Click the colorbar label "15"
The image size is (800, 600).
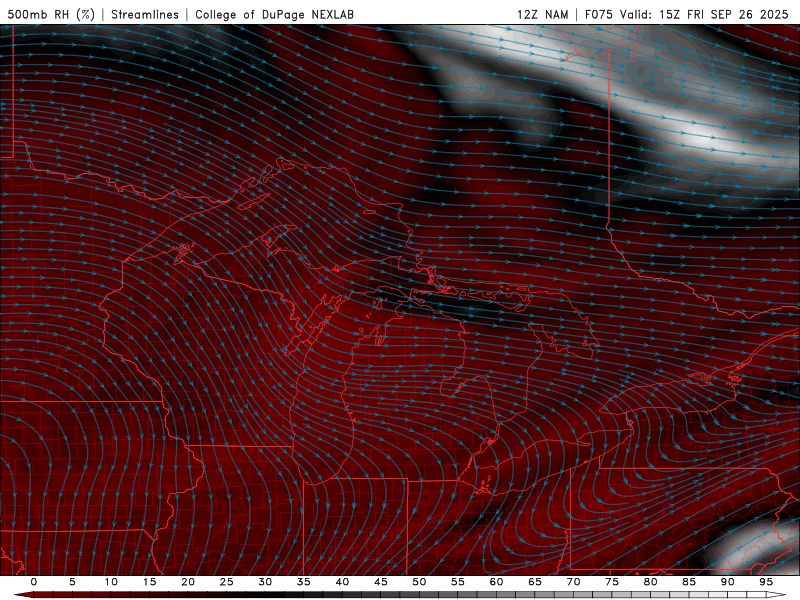pos(149,582)
